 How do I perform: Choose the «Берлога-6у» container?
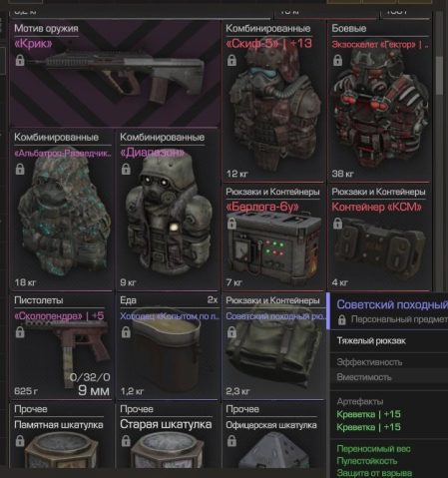(x=273, y=238)
